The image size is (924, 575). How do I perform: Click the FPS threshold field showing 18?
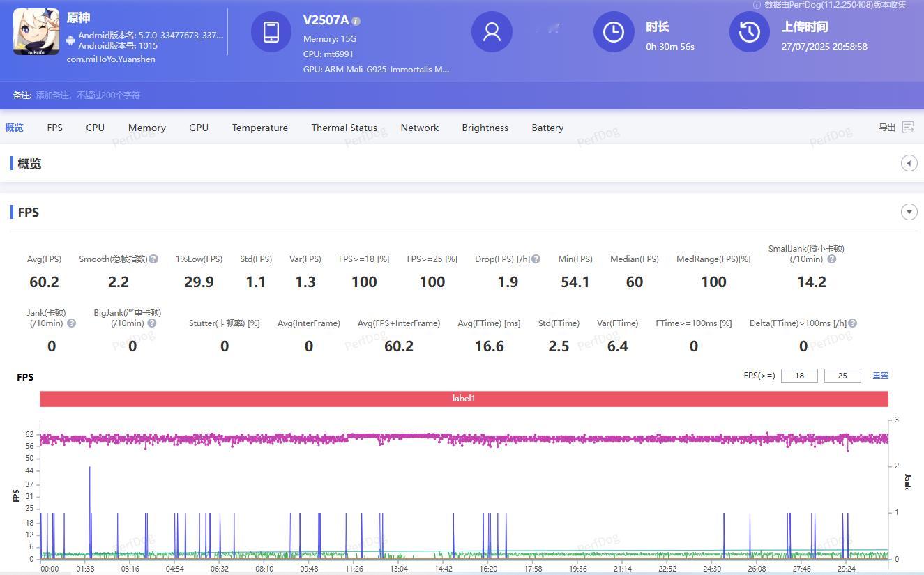[799, 376]
